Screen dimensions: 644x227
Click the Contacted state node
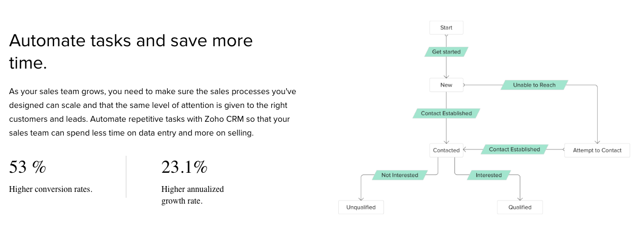[446, 150]
